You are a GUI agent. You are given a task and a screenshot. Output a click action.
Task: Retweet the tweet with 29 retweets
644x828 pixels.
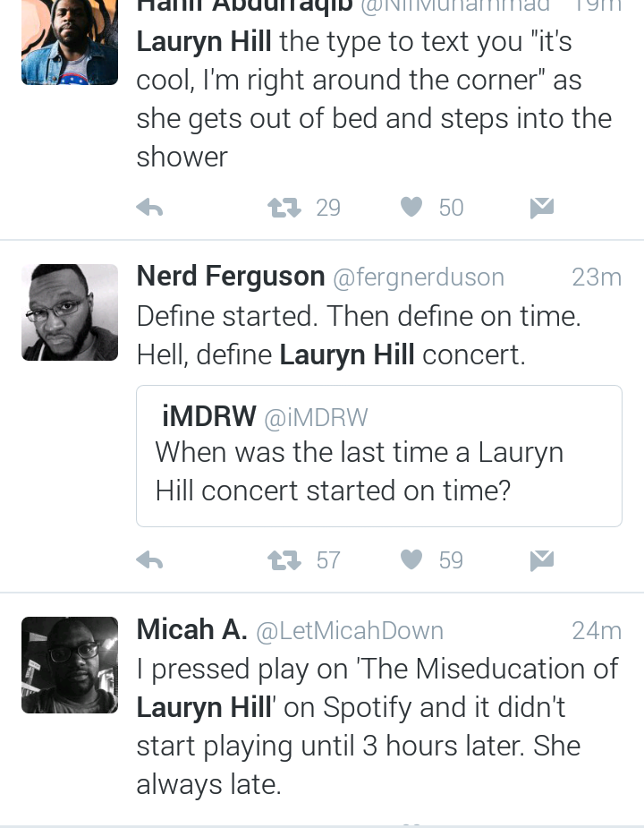284,208
